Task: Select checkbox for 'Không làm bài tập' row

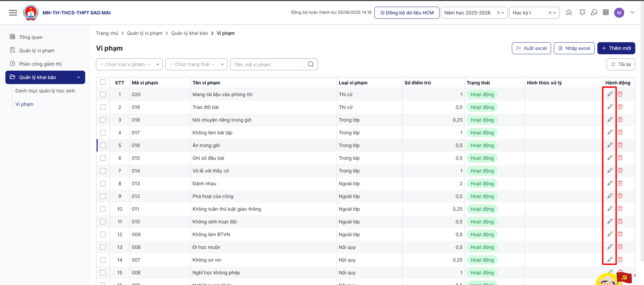Action: click(103, 133)
